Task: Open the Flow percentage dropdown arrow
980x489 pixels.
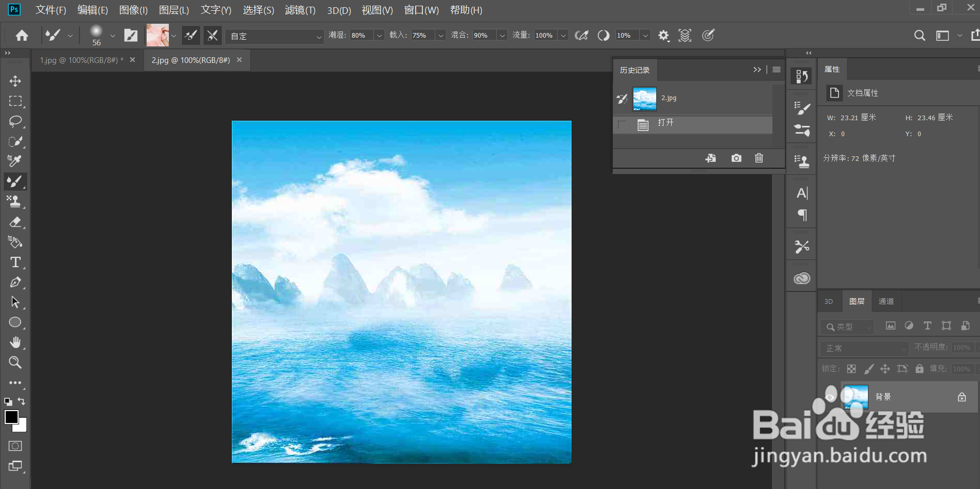Action: (x=563, y=35)
